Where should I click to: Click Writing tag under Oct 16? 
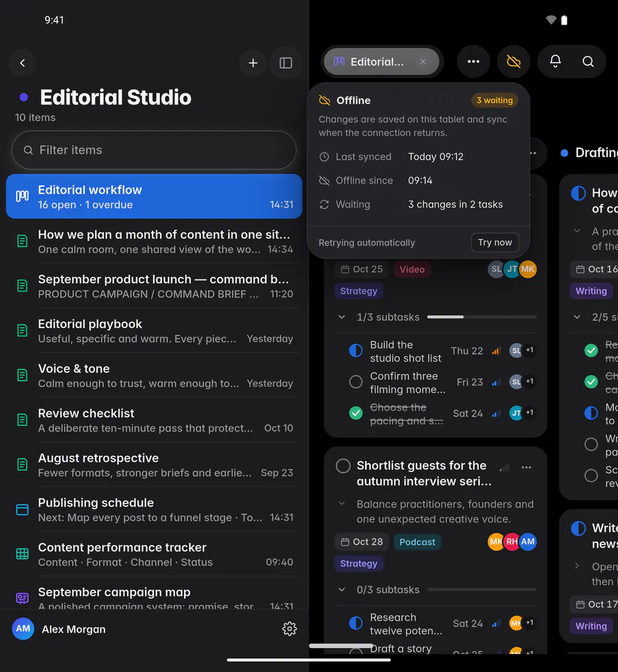pyautogui.click(x=591, y=291)
